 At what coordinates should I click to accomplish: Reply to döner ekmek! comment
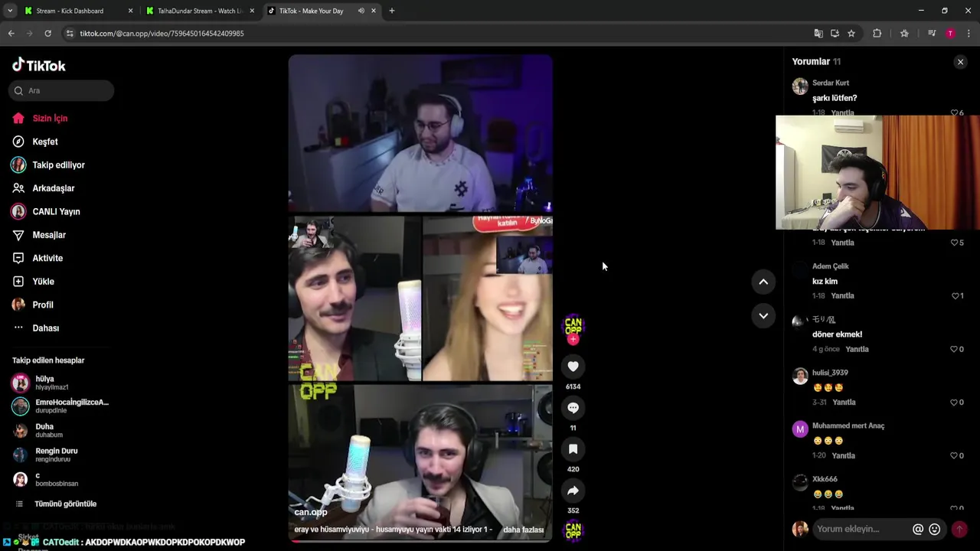click(x=857, y=350)
